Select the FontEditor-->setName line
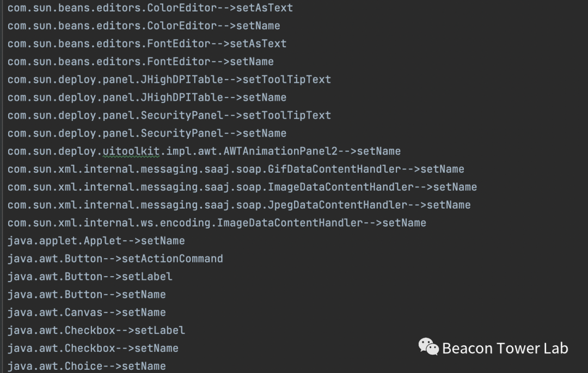 (140, 62)
